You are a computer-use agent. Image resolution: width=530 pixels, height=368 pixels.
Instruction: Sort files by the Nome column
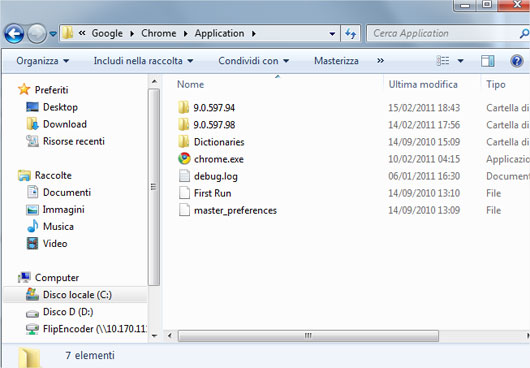click(x=190, y=84)
